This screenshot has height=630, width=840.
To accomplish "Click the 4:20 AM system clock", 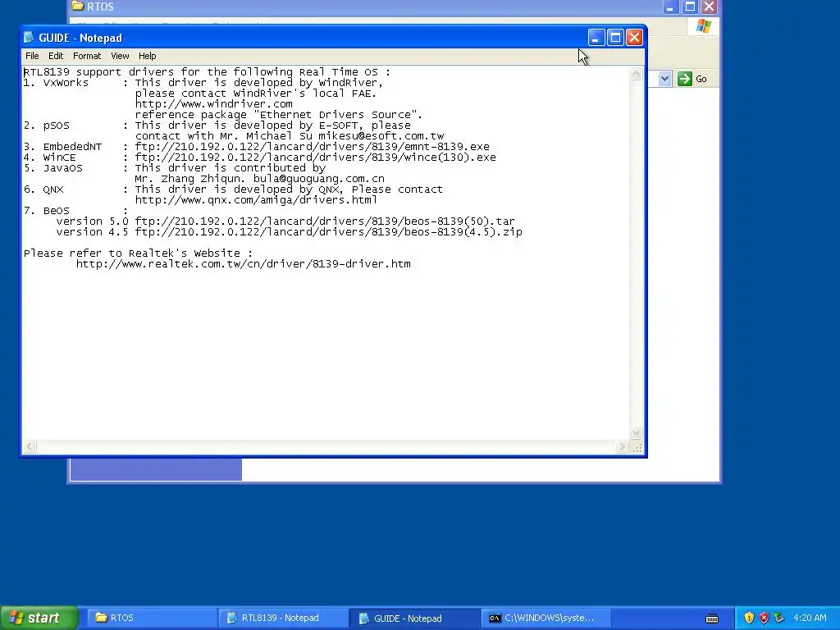I will pyautogui.click(x=810, y=618).
